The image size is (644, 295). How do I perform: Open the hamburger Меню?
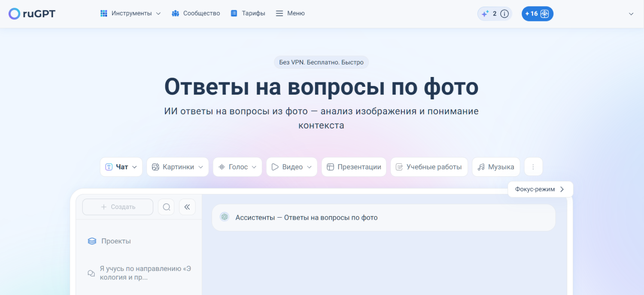click(290, 13)
